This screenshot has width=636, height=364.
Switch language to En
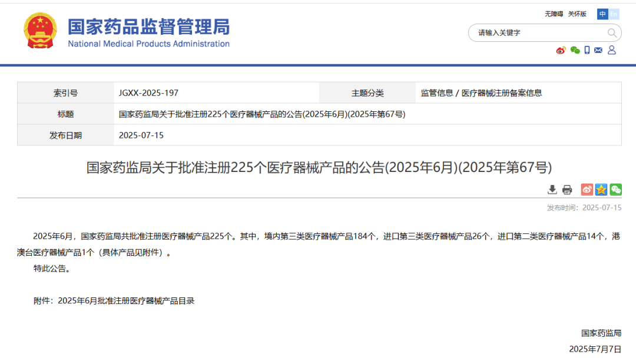tap(614, 14)
